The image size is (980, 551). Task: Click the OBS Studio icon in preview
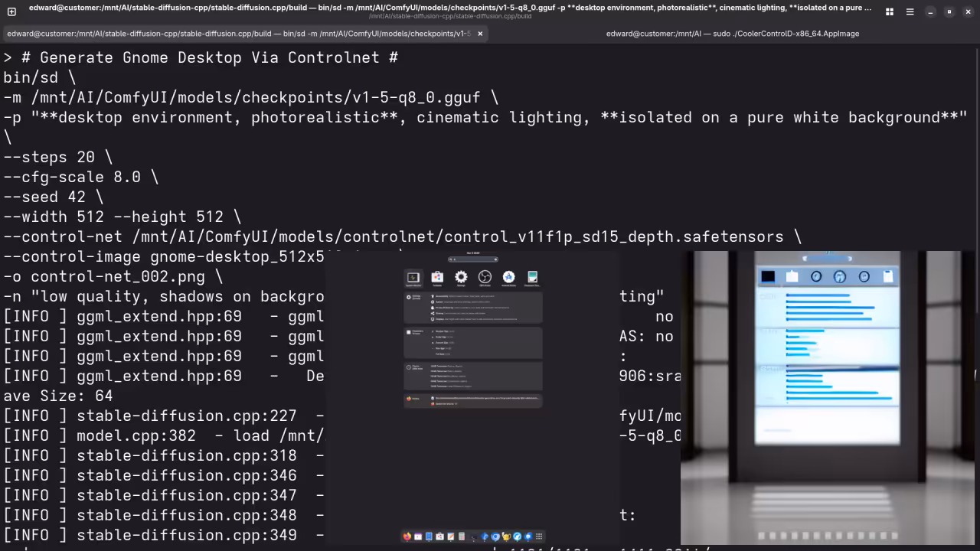pyautogui.click(x=485, y=278)
